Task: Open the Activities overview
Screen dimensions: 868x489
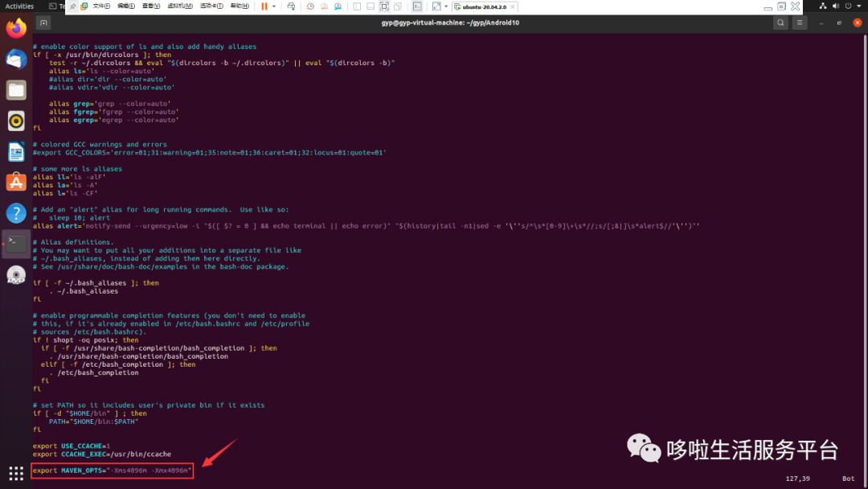Action: click(x=19, y=6)
